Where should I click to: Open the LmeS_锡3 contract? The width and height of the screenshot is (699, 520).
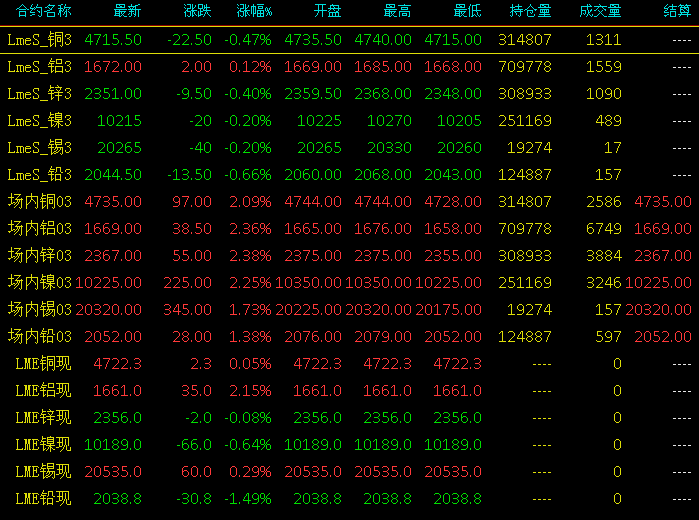[39, 148]
